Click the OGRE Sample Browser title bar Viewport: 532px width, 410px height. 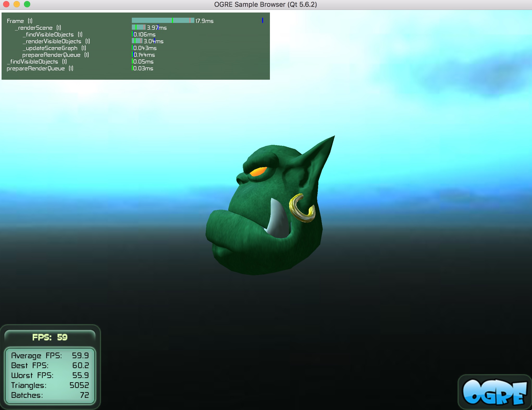pos(265,4)
